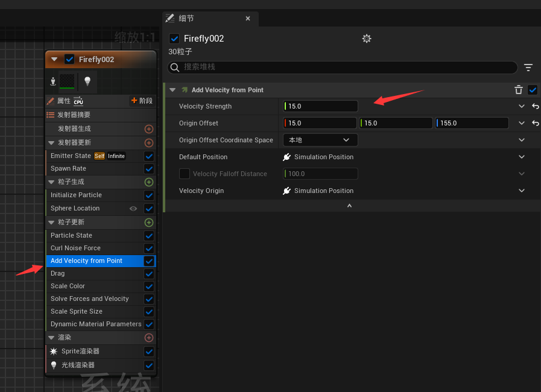Collapse the 粒子更新 group

[51, 223]
